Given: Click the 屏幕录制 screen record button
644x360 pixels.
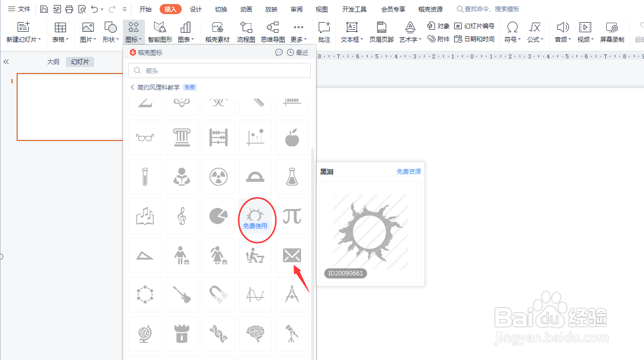Looking at the screenshot, I should tap(612, 32).
